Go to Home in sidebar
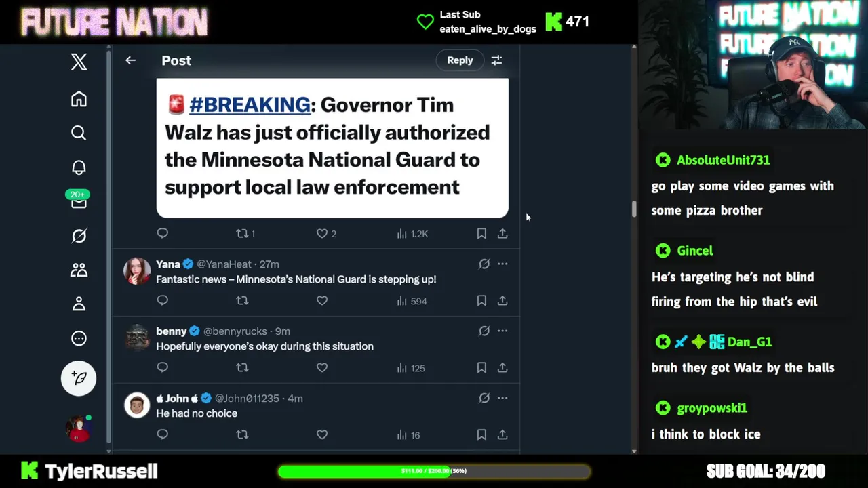This screenshot has width=868, height=488. [x=79, y=99]
